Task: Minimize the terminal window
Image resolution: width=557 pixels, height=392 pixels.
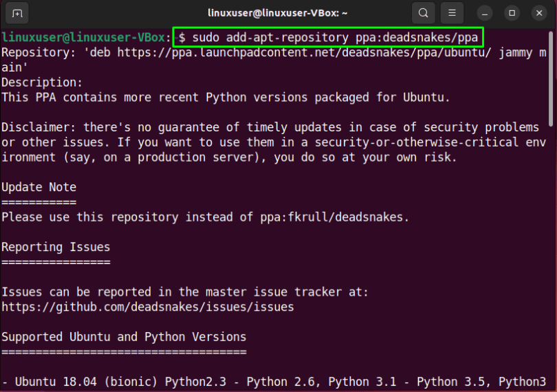Action: tap(486, 13)
